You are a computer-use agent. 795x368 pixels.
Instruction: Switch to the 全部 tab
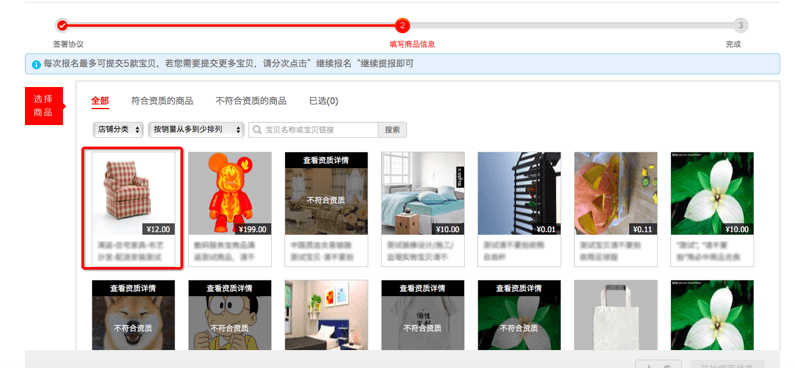pyautogui.click(x=100, y=101)
